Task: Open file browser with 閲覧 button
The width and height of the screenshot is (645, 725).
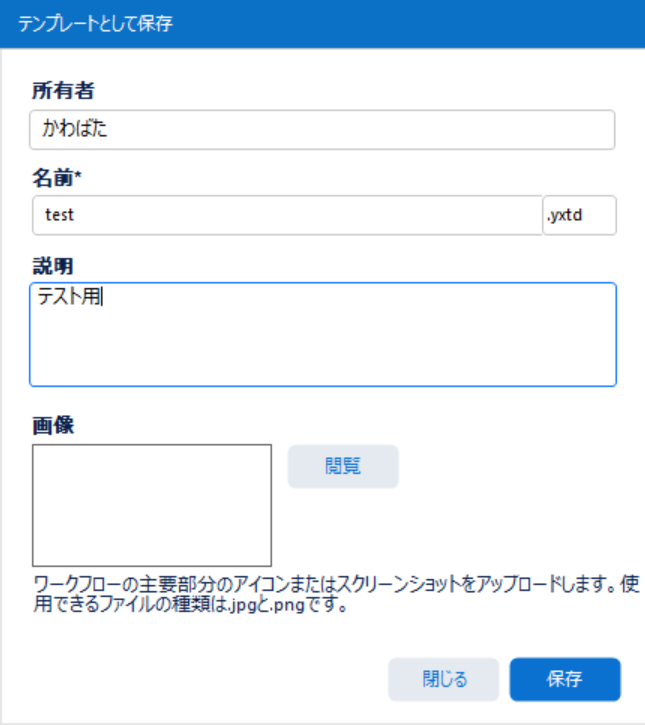Action: (x=343, y=466)
